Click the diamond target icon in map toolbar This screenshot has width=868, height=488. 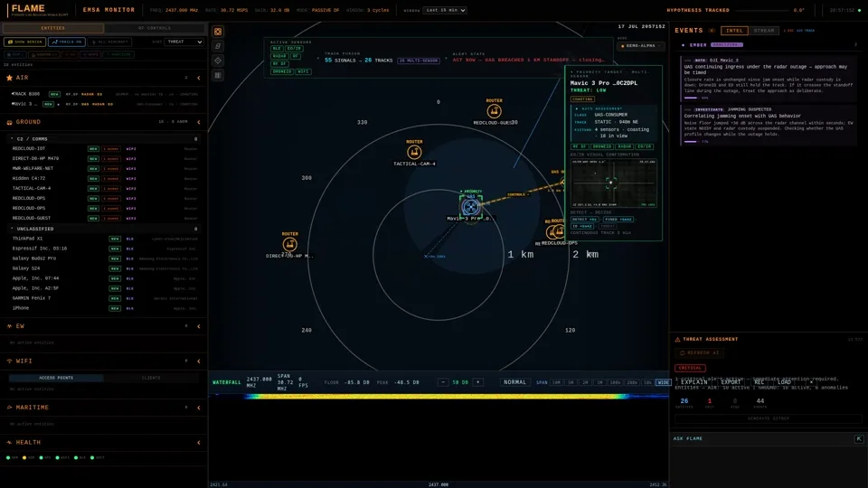[218, 61]
